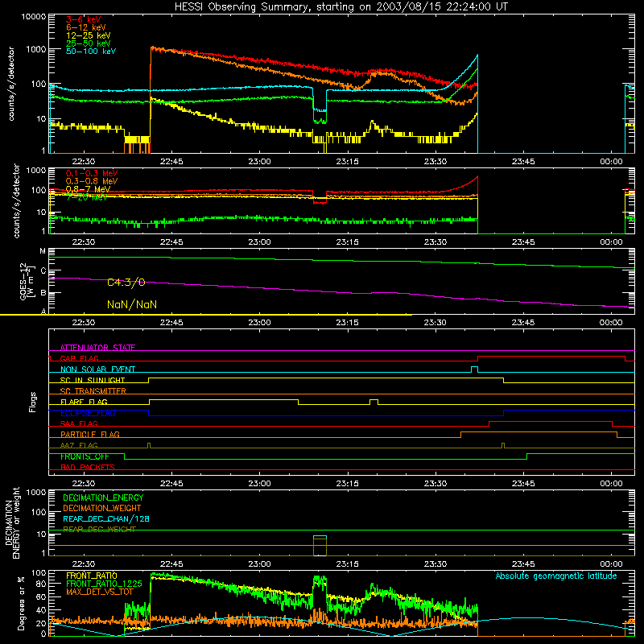Click the BAD_PACKETS flag label
The width and height of the screenshot is (644, 644).
pyautogui.click(x=88, y=467)
